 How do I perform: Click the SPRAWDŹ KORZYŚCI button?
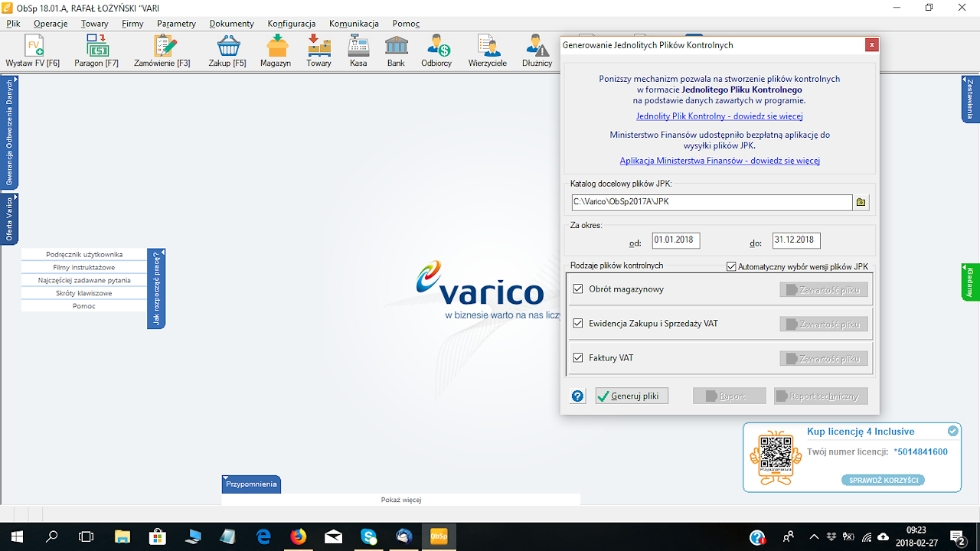(x=882, y=480)
